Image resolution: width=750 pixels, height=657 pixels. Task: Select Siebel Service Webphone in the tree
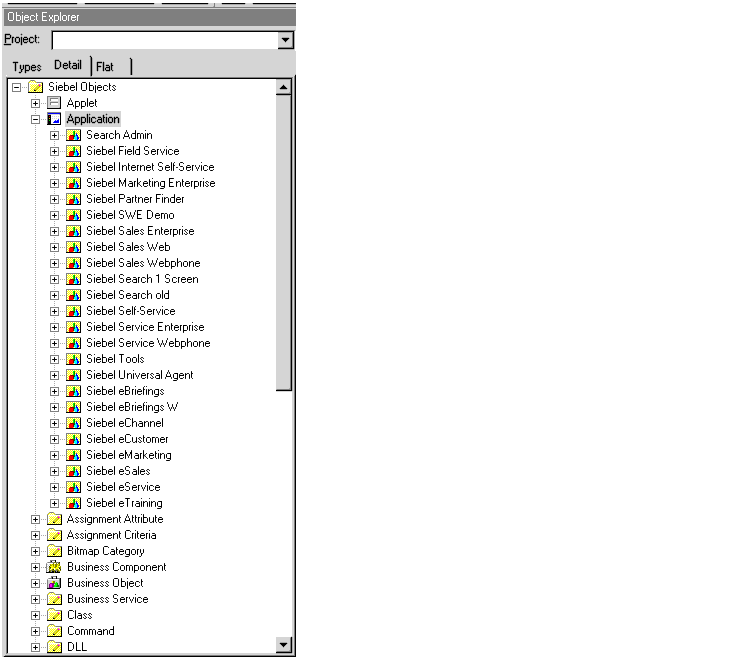click(148, 343)
